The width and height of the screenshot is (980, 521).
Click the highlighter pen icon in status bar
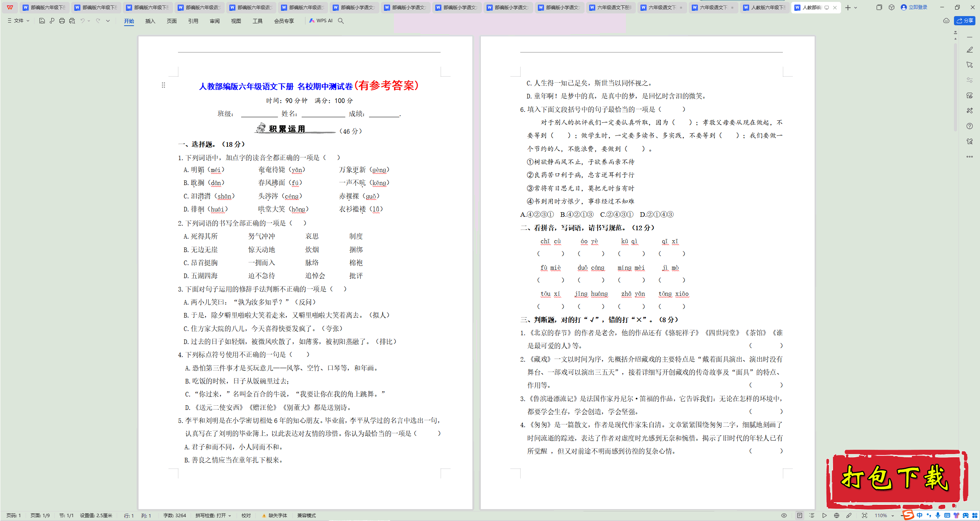pos(849,516)
